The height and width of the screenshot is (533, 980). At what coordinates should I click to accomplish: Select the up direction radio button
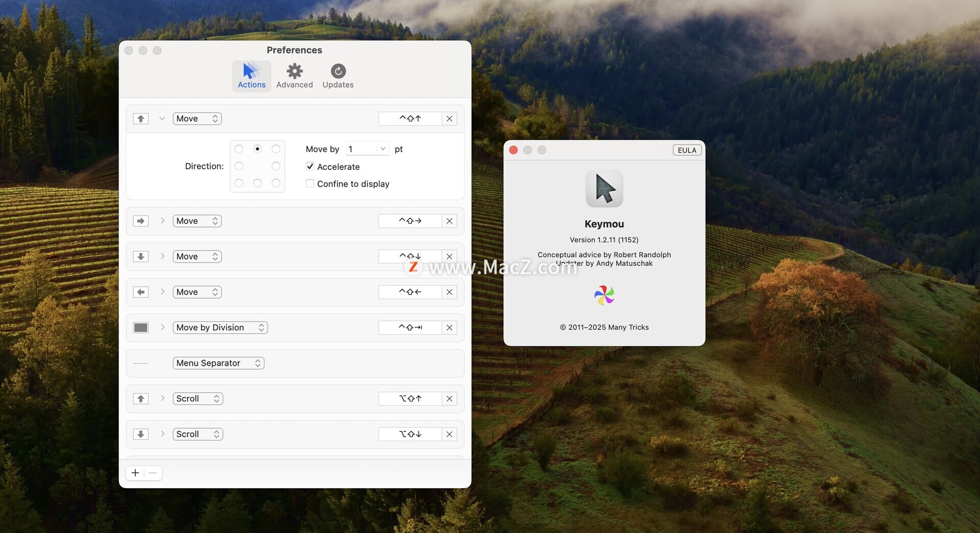257,149
